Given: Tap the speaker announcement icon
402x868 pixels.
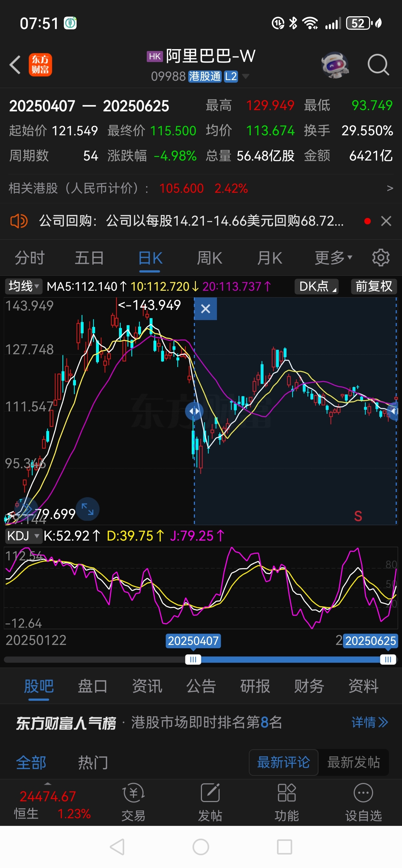Looking at the screenshot, I should pos(19,221).
